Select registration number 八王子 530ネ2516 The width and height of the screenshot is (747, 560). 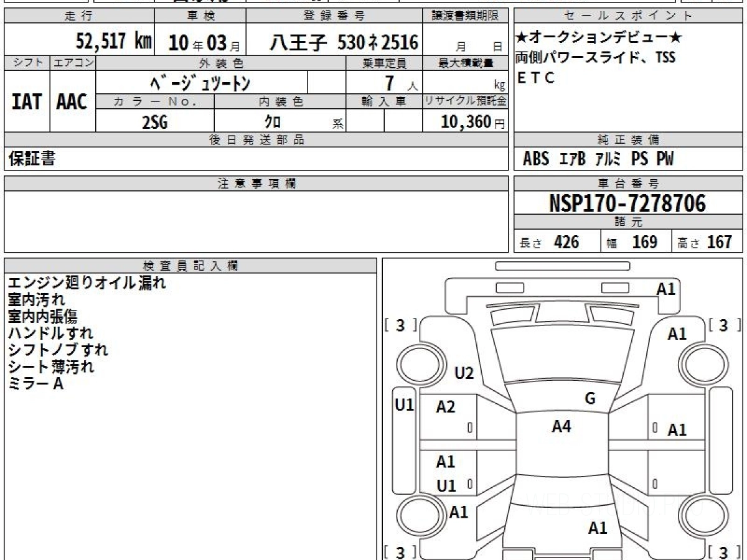tap(344, 43)
